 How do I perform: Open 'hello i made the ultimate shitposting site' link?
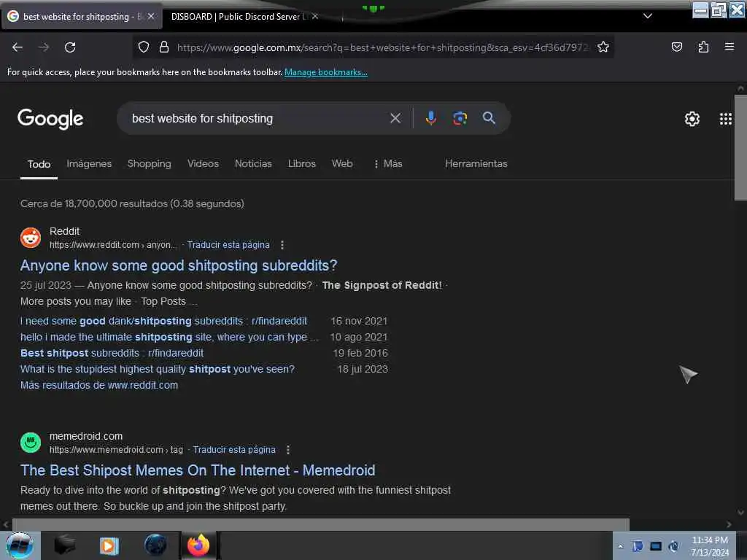[x=169, y=337]
